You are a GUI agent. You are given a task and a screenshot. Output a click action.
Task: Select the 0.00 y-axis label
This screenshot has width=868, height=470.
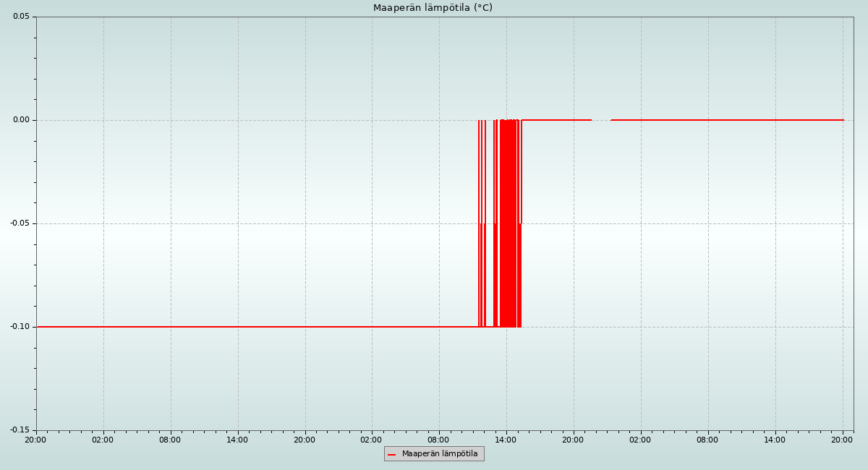pos(21,120)
